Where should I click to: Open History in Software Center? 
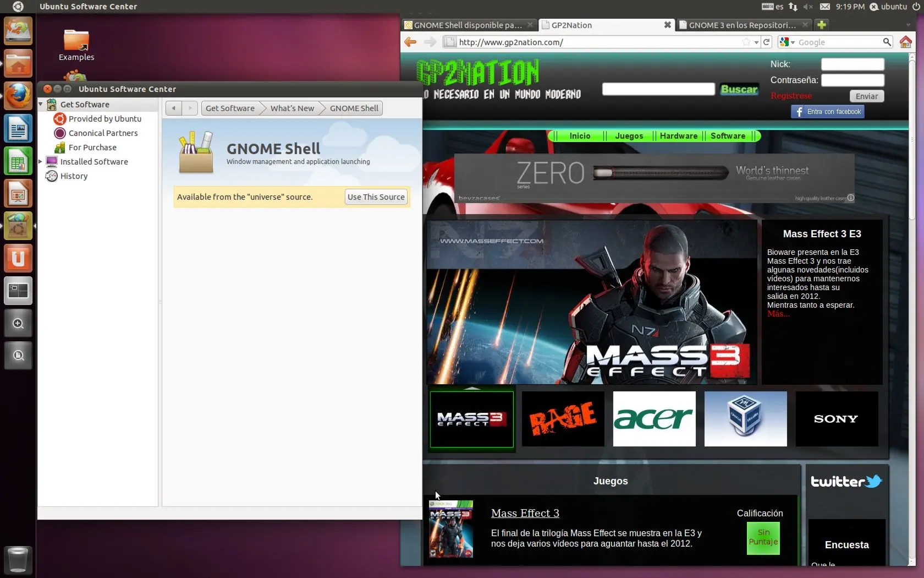[67, 176]
